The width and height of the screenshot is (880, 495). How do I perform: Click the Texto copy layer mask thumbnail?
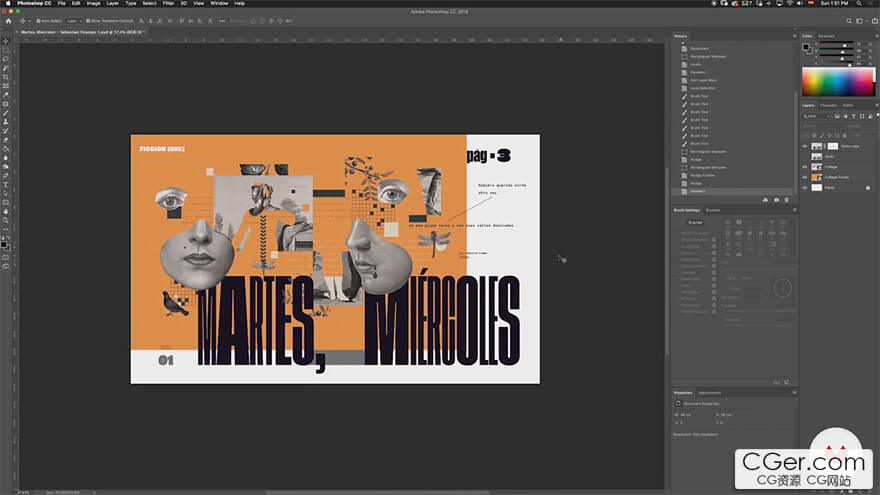(x=833, y=146)
